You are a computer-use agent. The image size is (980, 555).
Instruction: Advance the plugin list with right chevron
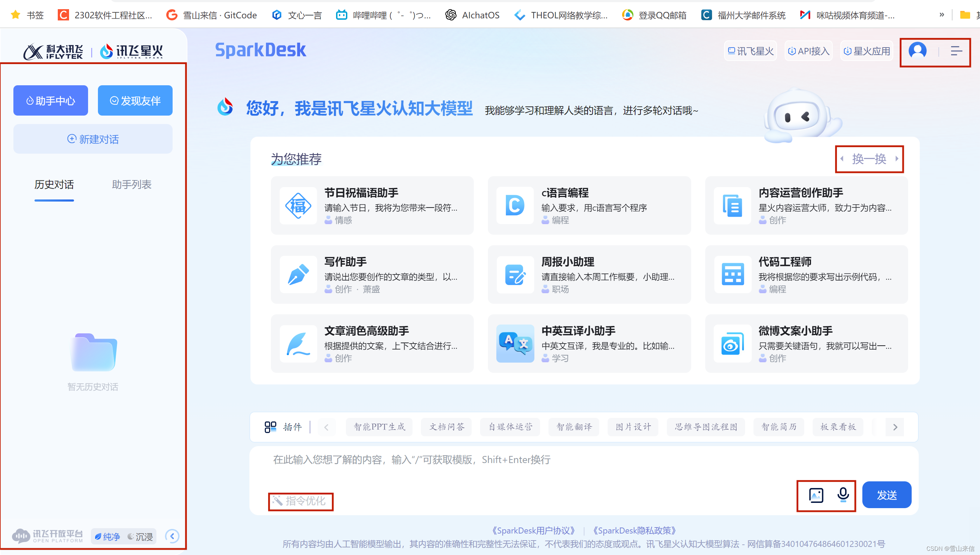click(x=895, y=427)
